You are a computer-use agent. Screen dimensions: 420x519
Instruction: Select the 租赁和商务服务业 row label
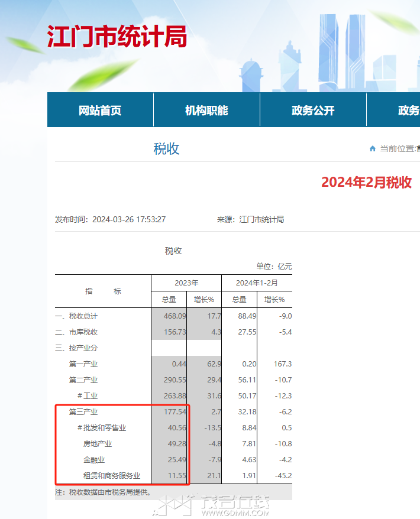click(x=112, y=475)
